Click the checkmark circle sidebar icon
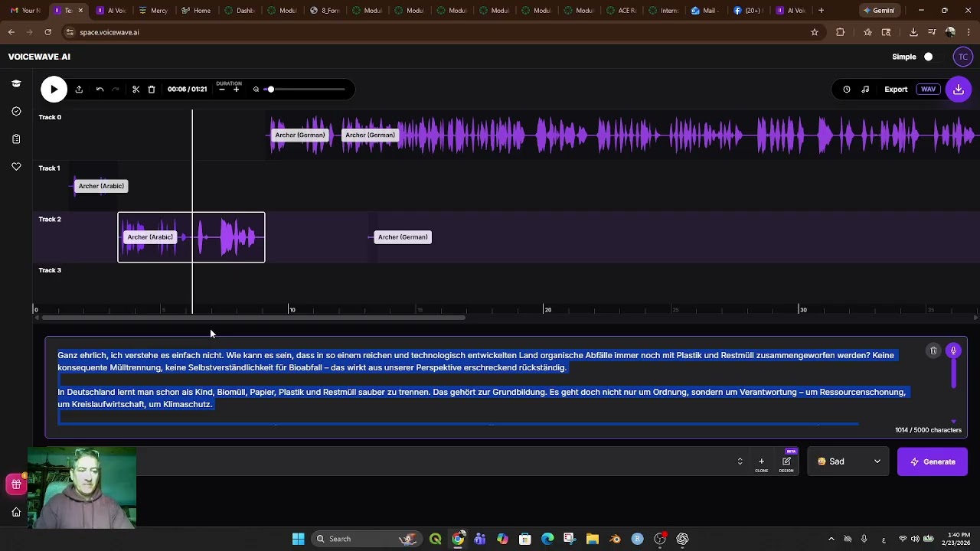Image resolution: width=980 pixels, height=551 pixels. 16,111
